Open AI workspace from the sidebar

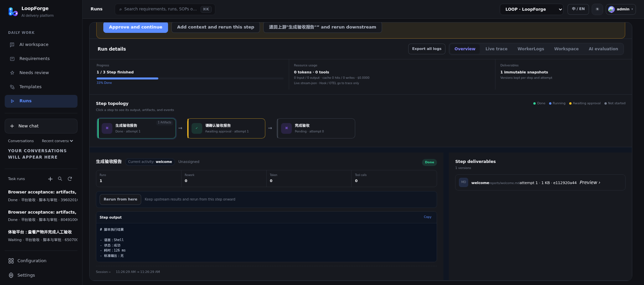tap(41, 45)
